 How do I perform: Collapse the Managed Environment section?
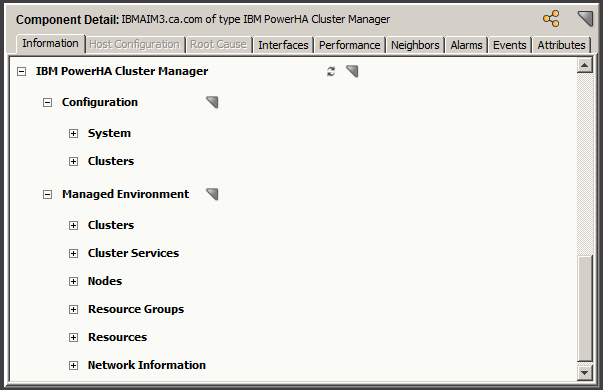47,194
